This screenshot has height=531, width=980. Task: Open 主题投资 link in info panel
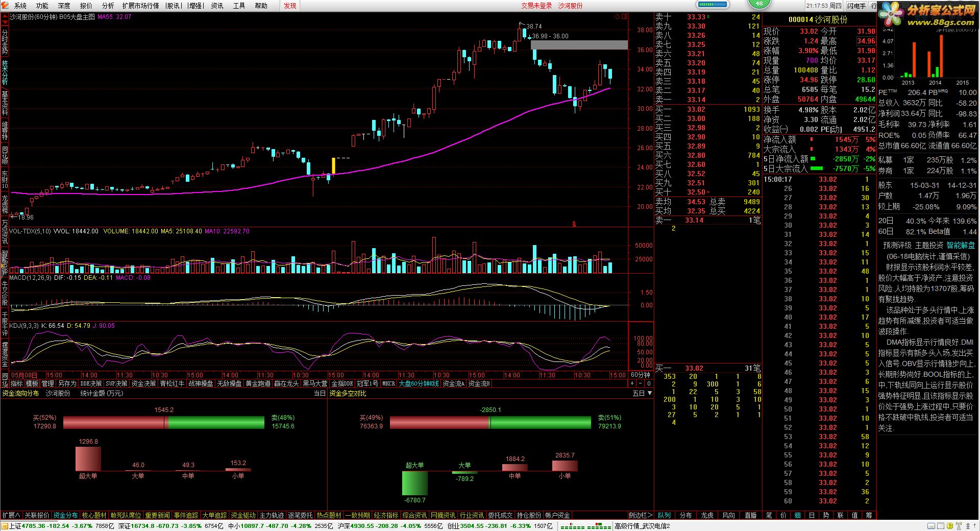[929, 246]
